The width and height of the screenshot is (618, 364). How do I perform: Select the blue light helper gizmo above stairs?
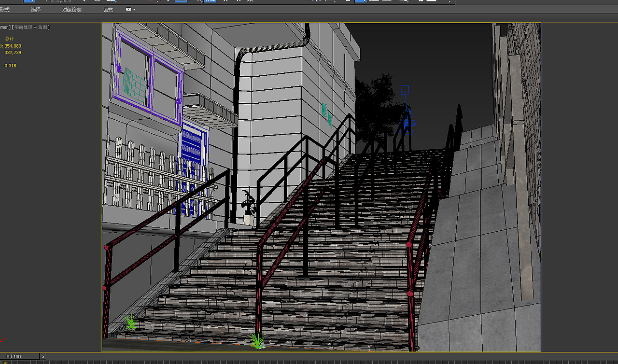[x=405, y=89]
